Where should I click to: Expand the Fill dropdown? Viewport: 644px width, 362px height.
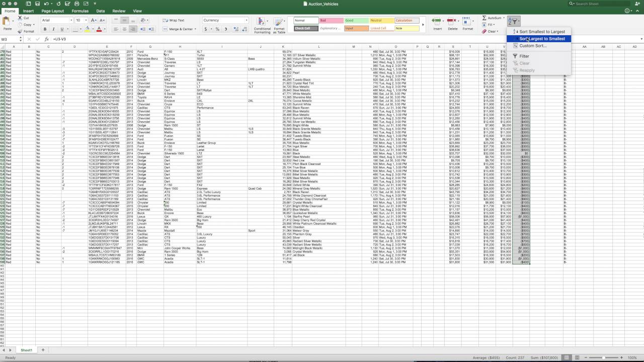coord(494,25)
